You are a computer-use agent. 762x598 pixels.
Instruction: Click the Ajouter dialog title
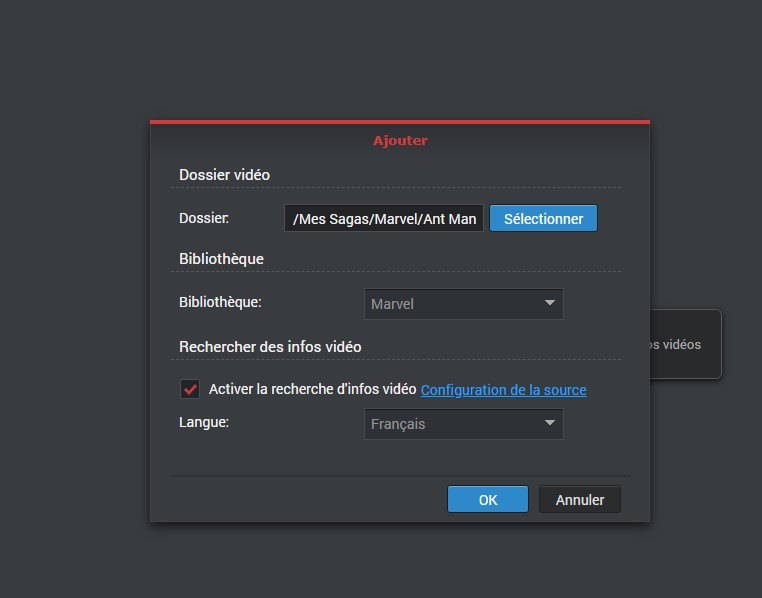(400, 140)
